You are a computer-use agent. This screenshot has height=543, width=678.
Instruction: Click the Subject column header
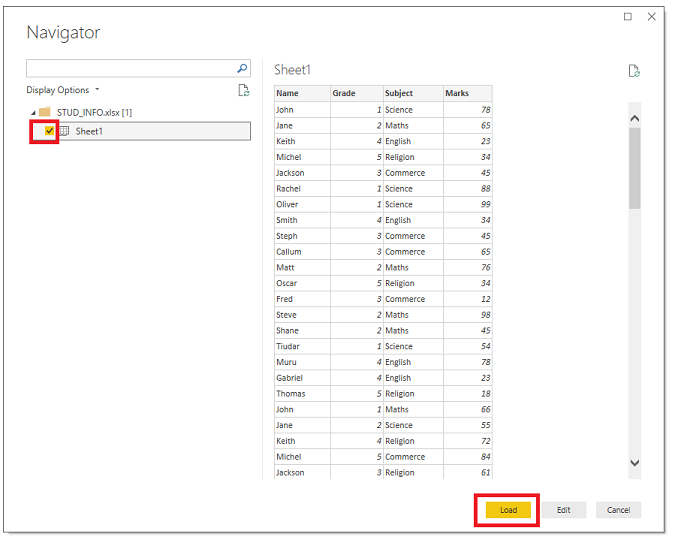pos(413,93)
